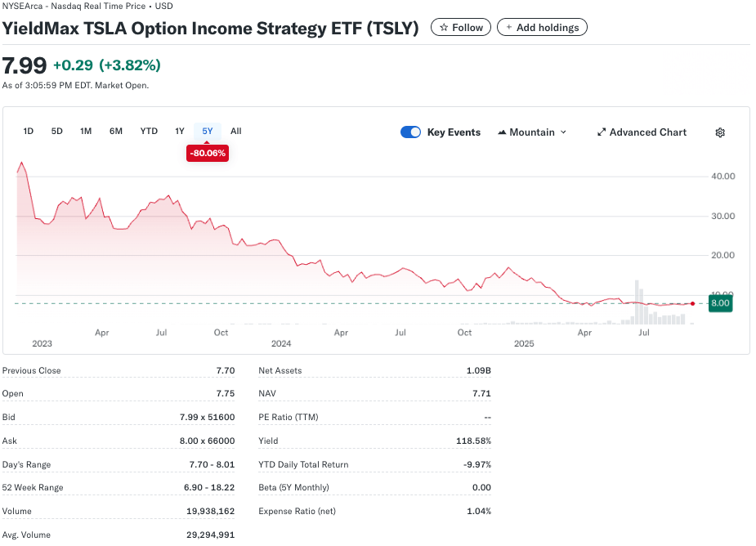Open the Advanced Chart link
This screenshot has width=756, height=546.
647,132
